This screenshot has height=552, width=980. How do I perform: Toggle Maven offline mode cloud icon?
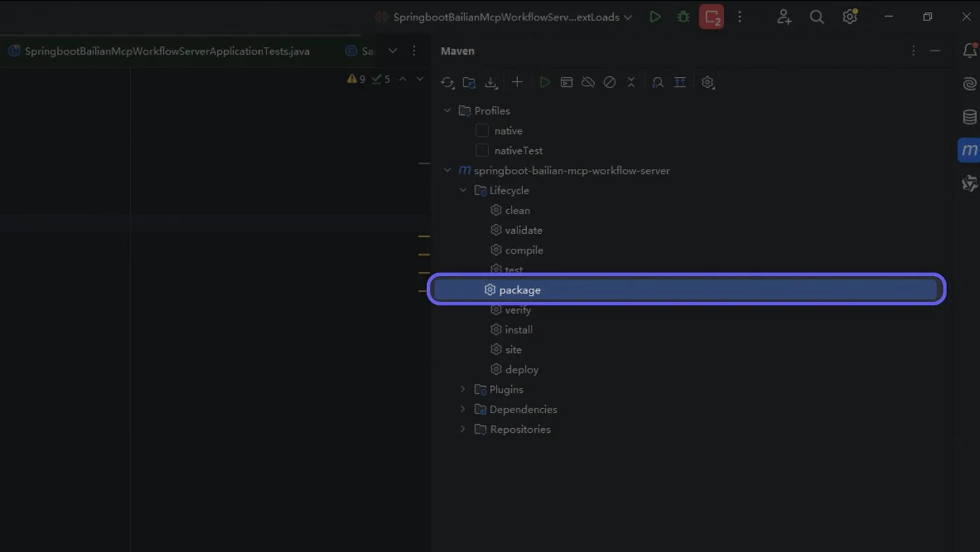pyautogui.click(x=588, y=83)
